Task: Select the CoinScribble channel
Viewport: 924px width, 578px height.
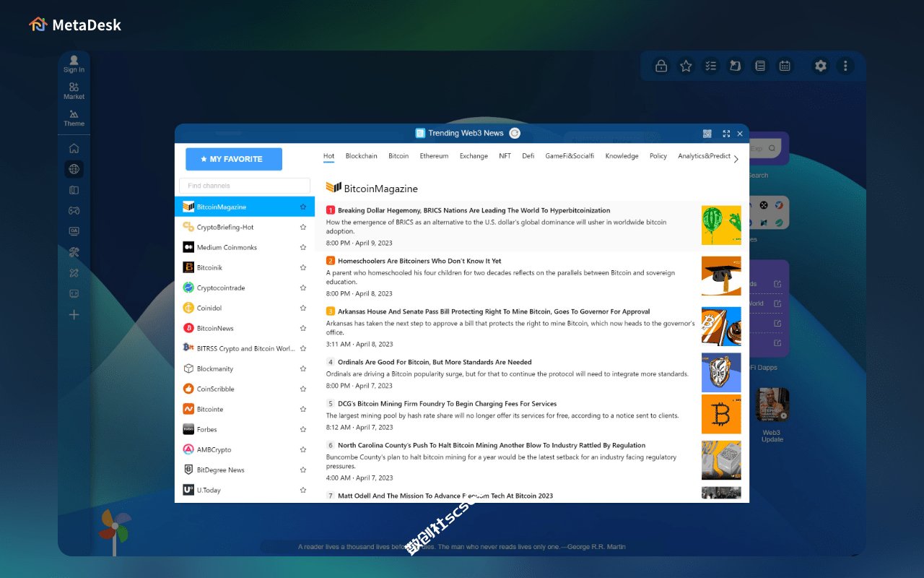Action: [245, 389]
